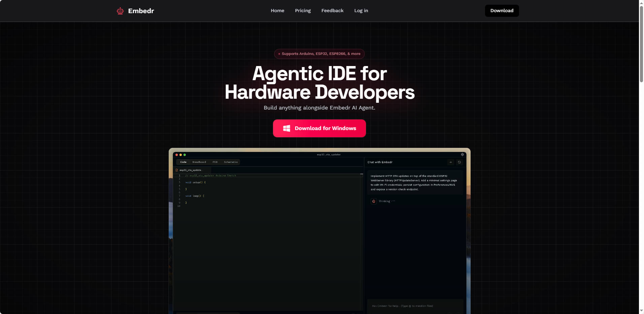Click the page vertical scrollbar thumb
The height and width of the screenshot is (314, 644).
coord(641,44)
